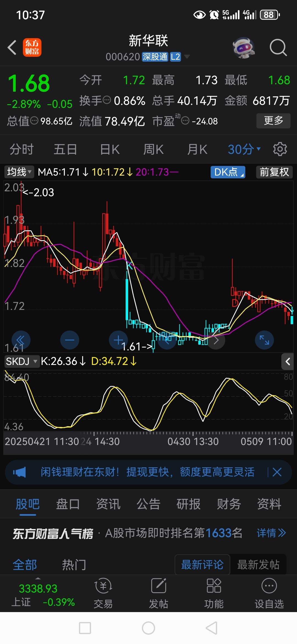This screenshot has height=644, width=297.
Task: Tap the 闲钱理财在东财 promotion banner text
Action: tap(148, 472)
